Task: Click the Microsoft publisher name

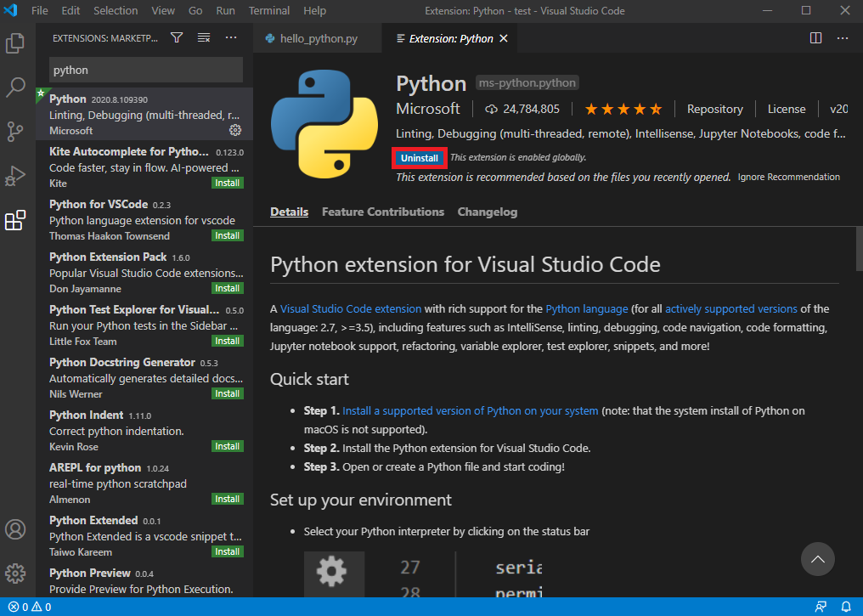Action: pyautogui.click(x=427, y=109)
